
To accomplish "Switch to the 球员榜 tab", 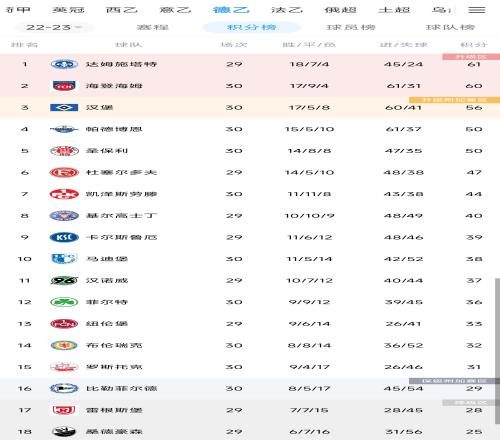I will click(351, 27).
